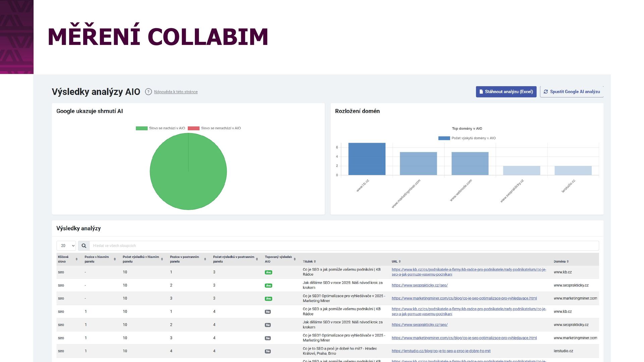Viewport: 644px width, 362px height.
Task: Toggle the 'Slovo se nenachází v AIO' legend
Action: coord(214,128)
